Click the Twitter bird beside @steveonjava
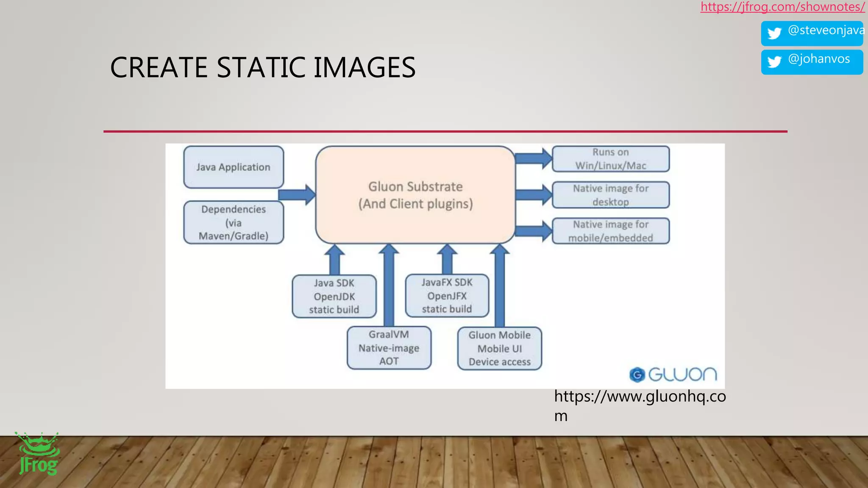Image resolution: width=868 pixels, height=488 pixels. pos(774,33)
